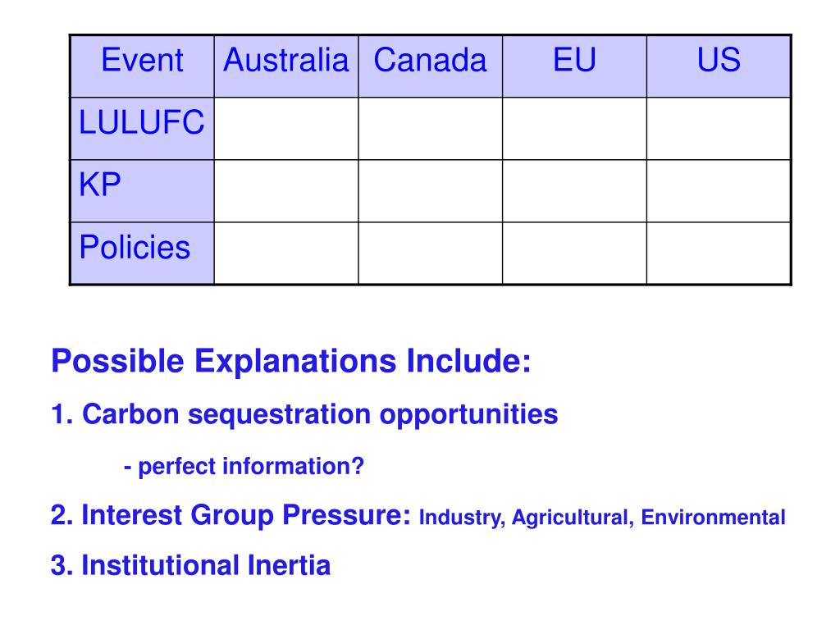Screen dimensions: 840x630
Task: Click the Policies row label
Action: point(142,253)
